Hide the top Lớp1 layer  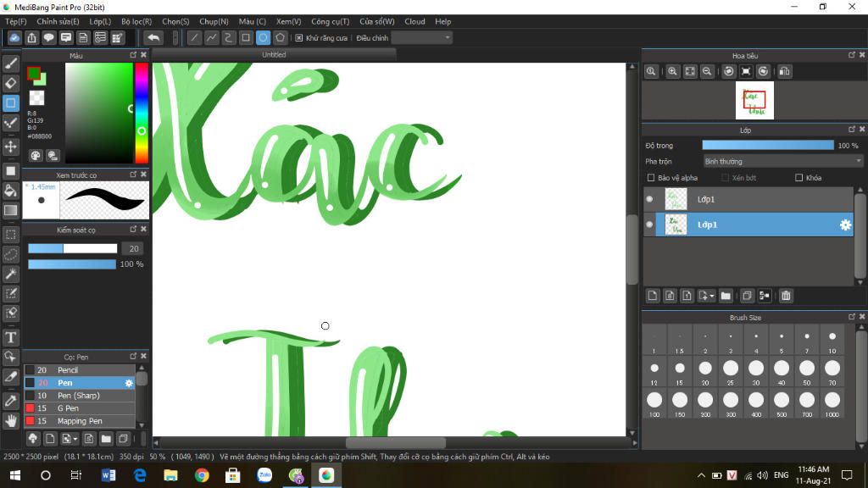[x=649, y=199]
